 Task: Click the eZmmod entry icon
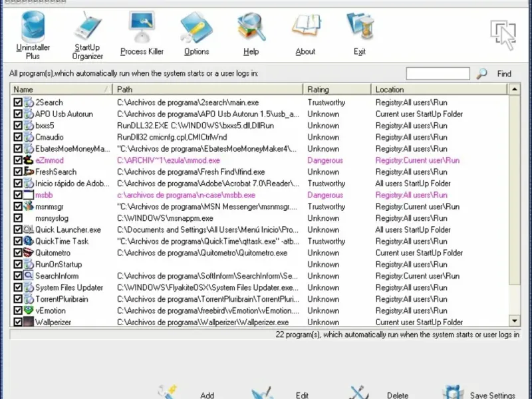click(x=29, y=160)
